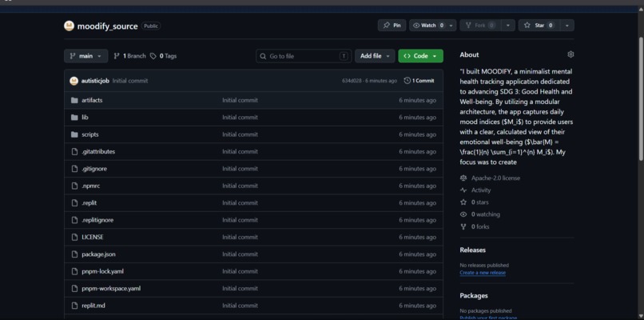
Task: Open the Packages heading link
Action: [474, 296]
